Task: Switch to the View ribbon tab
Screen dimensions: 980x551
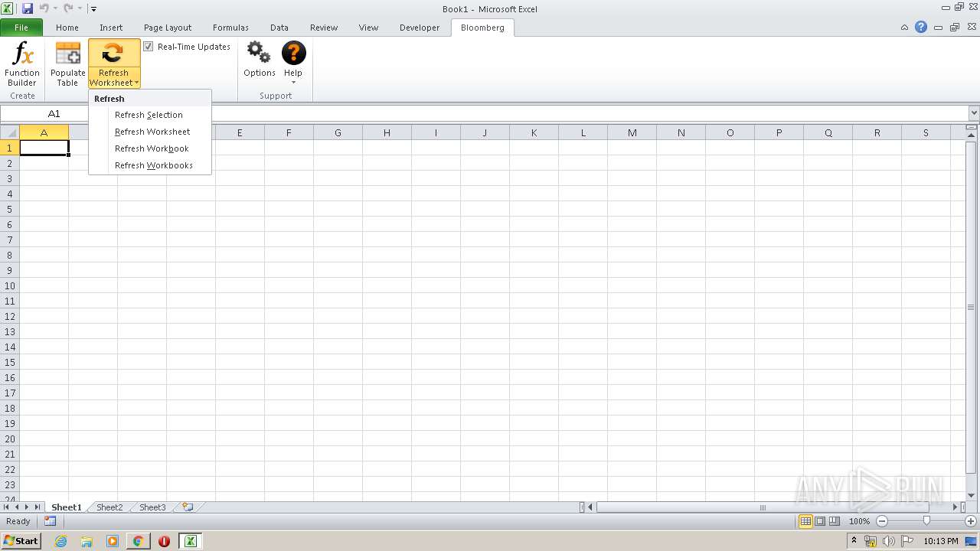Action: click(368, 28)
